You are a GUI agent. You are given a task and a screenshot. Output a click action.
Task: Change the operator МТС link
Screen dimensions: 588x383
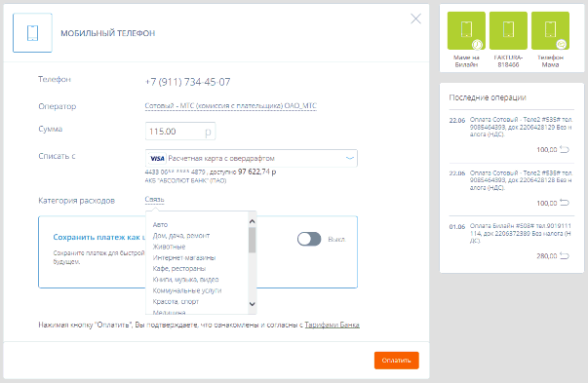point(231,106)
